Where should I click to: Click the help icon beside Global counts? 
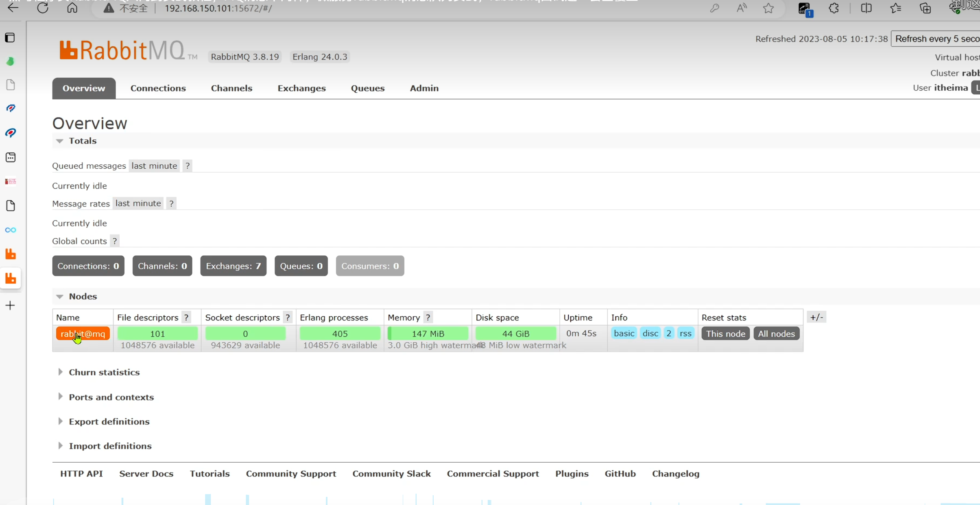115,241
